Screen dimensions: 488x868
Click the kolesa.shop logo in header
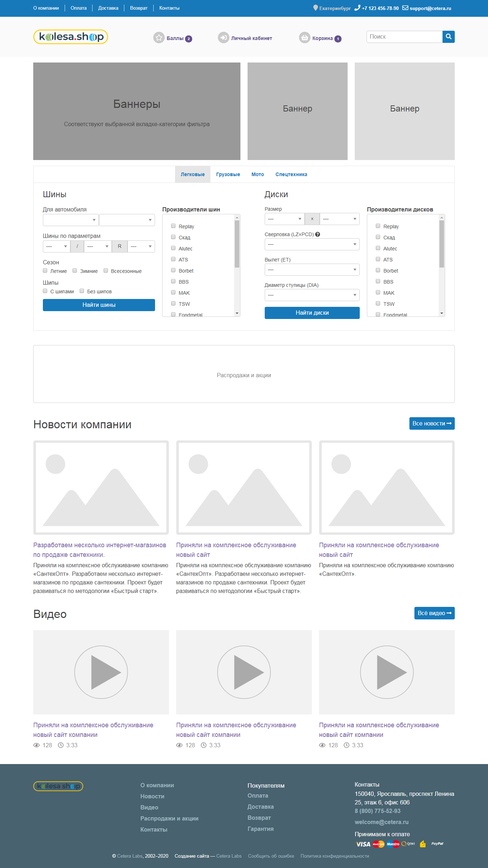click(x=71, y=37)
